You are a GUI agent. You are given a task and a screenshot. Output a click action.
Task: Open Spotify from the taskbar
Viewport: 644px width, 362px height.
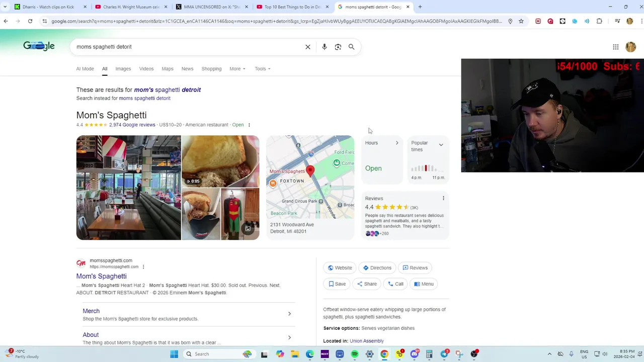355,354
